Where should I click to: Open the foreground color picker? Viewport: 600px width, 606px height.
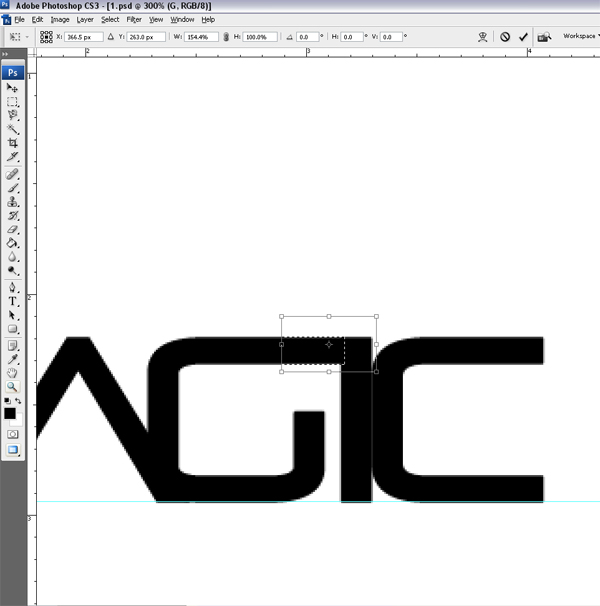pyautogui.click(x=10, y=413)
